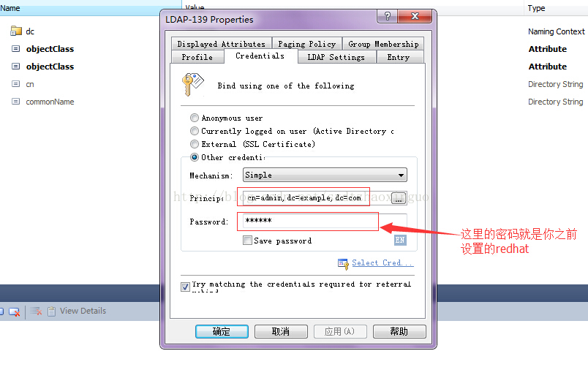Click the browse button beside Principal field
Image resolution: width=588 pixels, height=378 pixels.
tap(399, 198)
